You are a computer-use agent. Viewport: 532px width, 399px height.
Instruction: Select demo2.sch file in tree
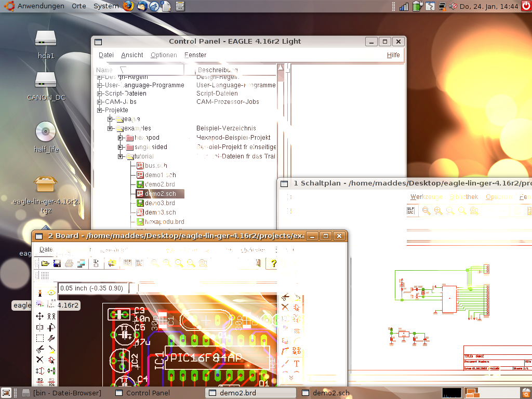[x=160, y=194]
